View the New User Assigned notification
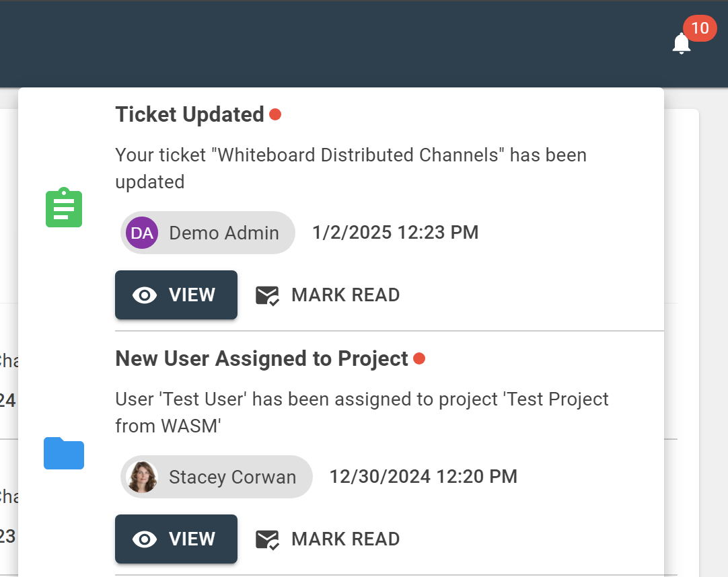 coord(176,539)
